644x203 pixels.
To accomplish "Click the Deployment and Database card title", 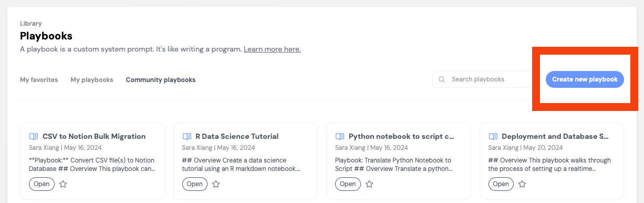I will pos(556,136).
